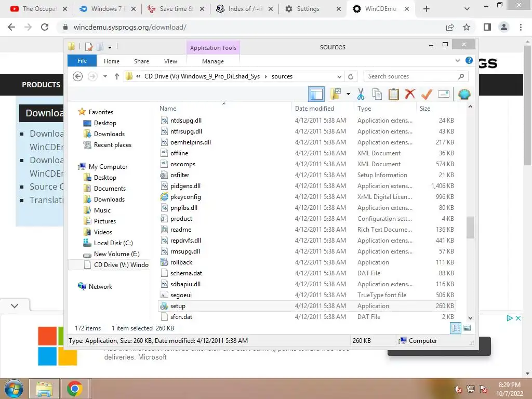Click the Copy icon in the toolbar
Viewport: 532px width, 399px height.
pyautogui.click(x=377, y=94)
